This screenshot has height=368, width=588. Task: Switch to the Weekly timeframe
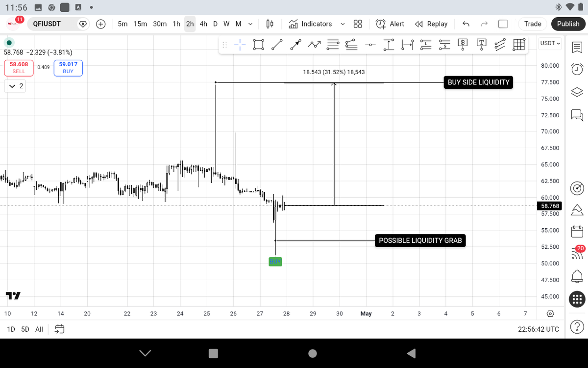226,24
